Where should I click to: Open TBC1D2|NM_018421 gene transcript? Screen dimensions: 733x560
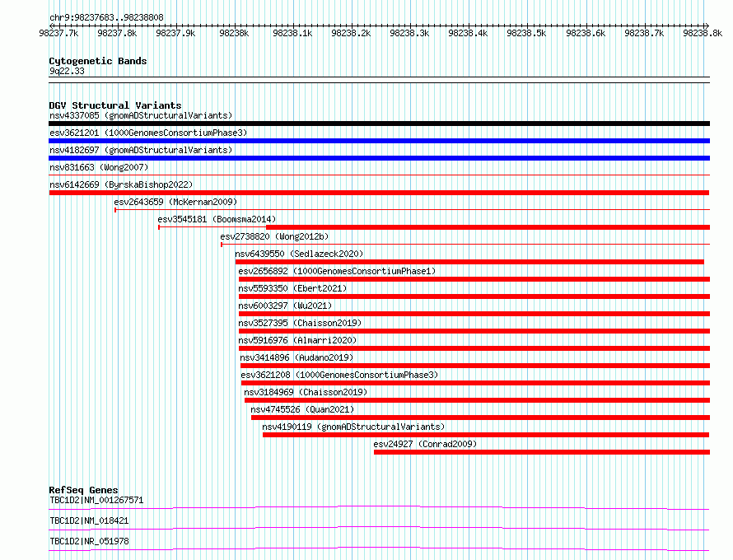[89, 520]
